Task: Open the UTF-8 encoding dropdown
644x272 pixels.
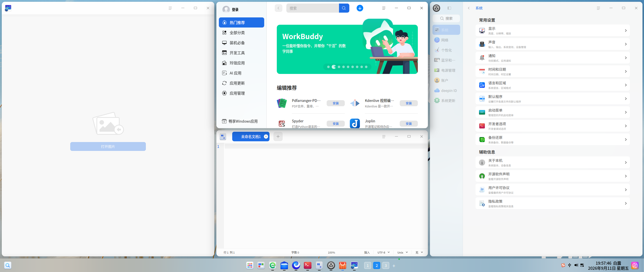Action: click(383, 252)
